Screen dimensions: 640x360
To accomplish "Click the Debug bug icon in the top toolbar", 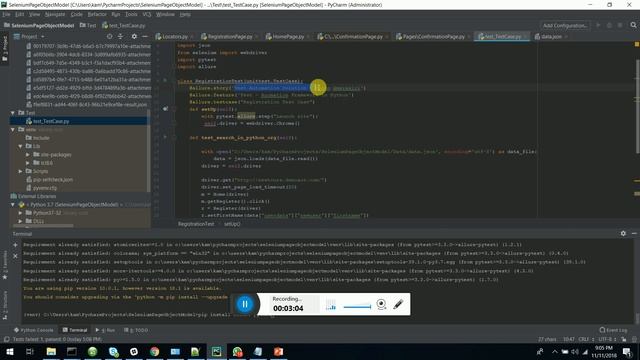I will [x=609, y=25].
